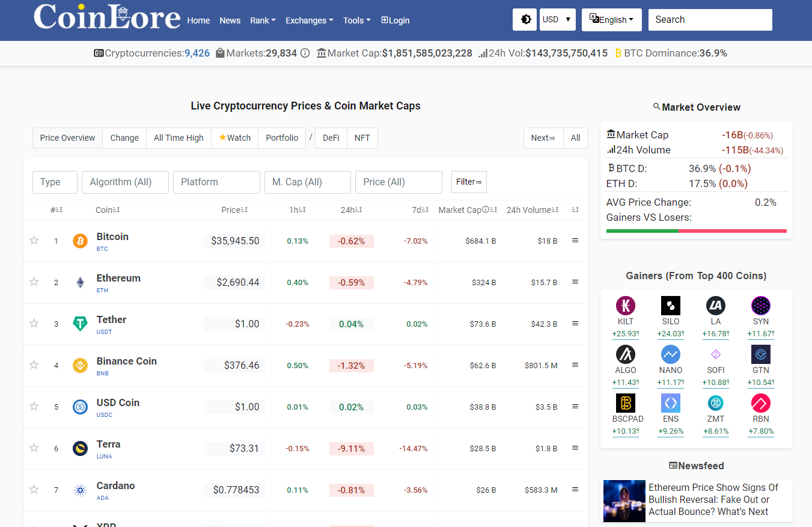This screenshot has width=812, height=527.
Task: Open the Portfolio tab
Action: point(282,138)
